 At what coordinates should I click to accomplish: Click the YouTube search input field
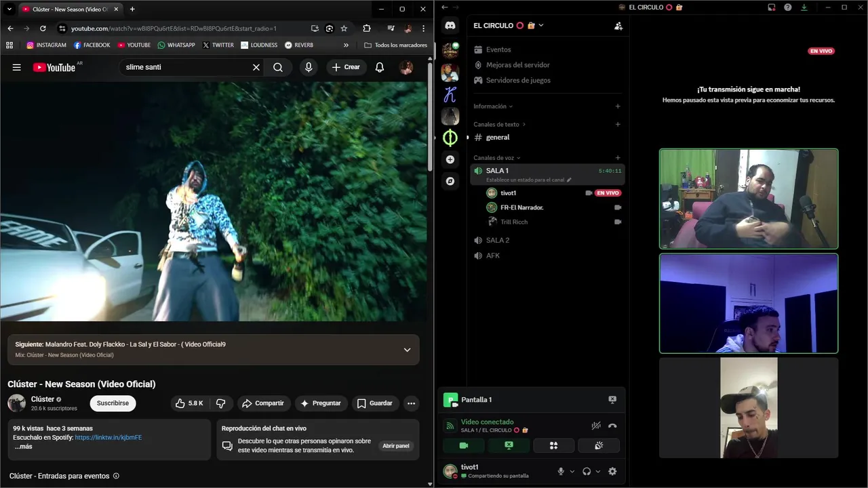tap(186, 67)
